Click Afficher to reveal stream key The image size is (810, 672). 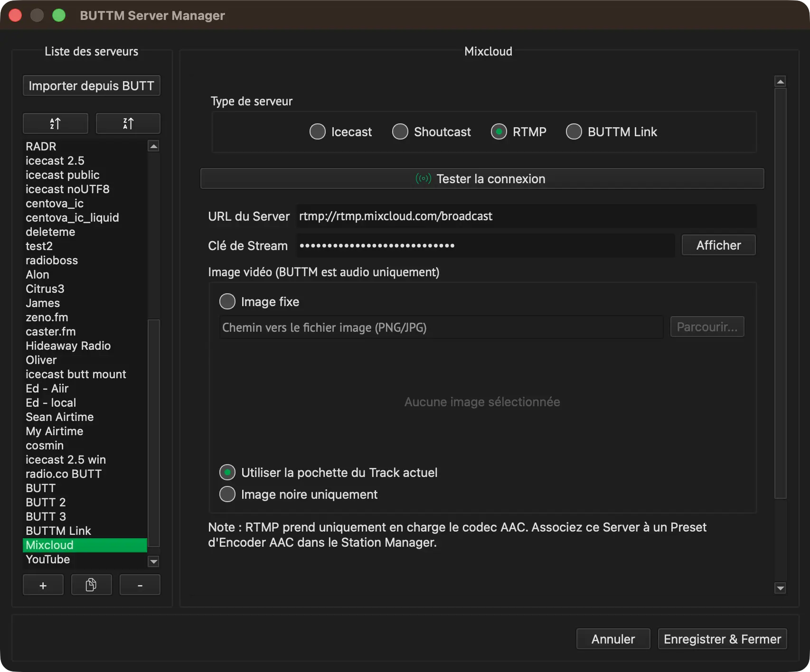pyautogui.click(x=718, y=245)
